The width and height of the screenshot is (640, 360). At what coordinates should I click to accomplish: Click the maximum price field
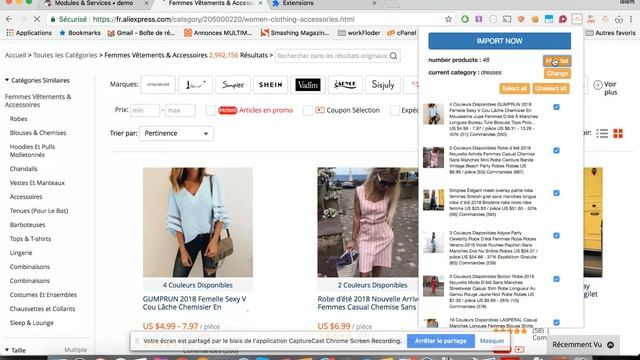click(x=180, y=110)
